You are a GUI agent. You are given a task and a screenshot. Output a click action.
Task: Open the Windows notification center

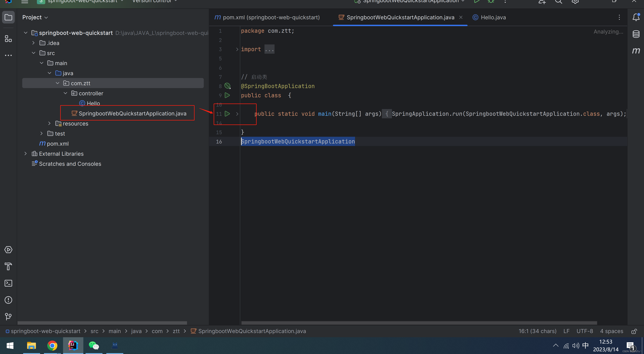[x=631, y=346]
